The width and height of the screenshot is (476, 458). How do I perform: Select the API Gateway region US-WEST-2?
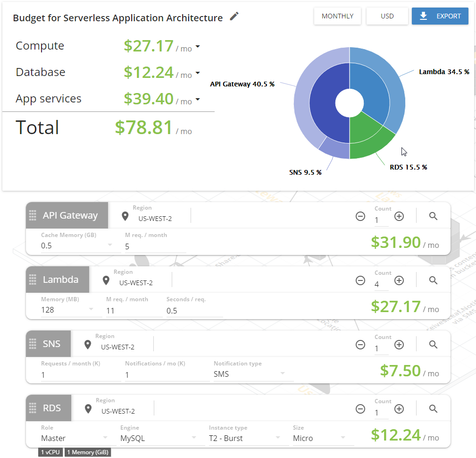[x=155, y=219]
